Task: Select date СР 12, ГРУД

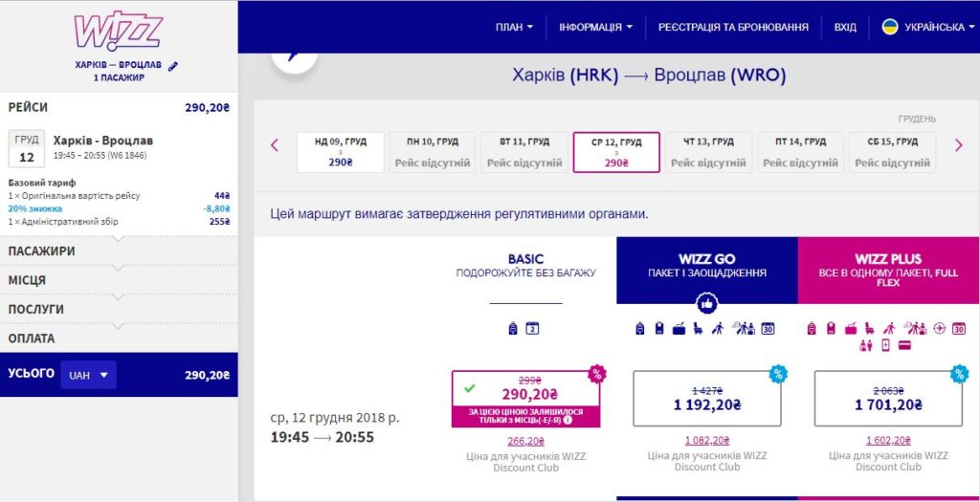Action: pyautogui.click(x=616, y=152)
